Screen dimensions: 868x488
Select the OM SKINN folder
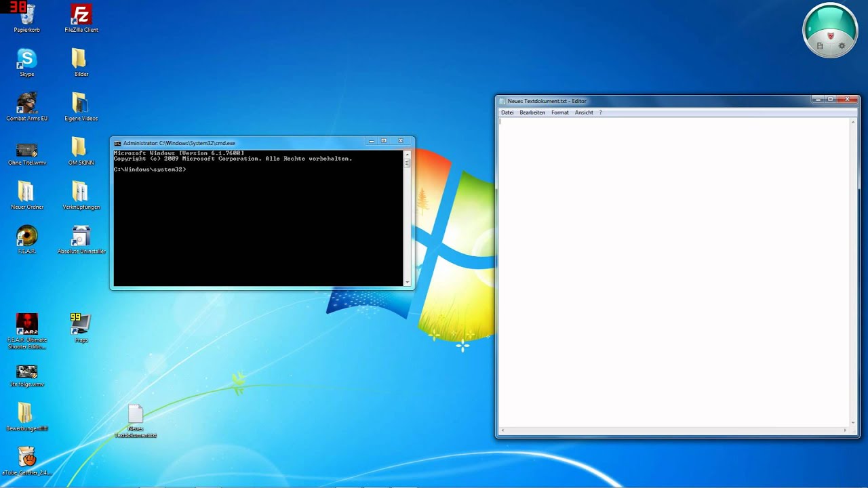click(x=81, y=151)
